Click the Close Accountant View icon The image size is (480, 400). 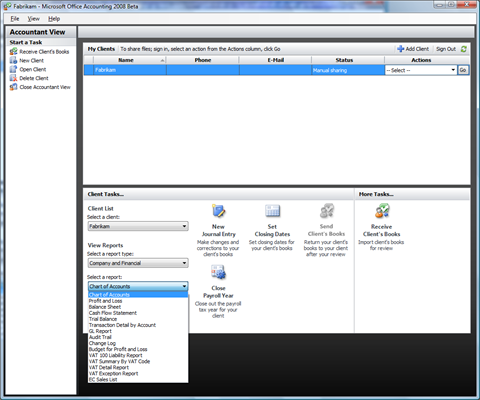[x=13, y=87]
